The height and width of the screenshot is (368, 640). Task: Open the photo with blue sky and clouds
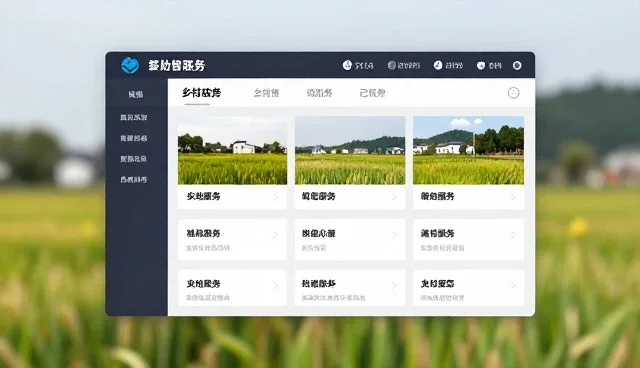pos(469,150)
